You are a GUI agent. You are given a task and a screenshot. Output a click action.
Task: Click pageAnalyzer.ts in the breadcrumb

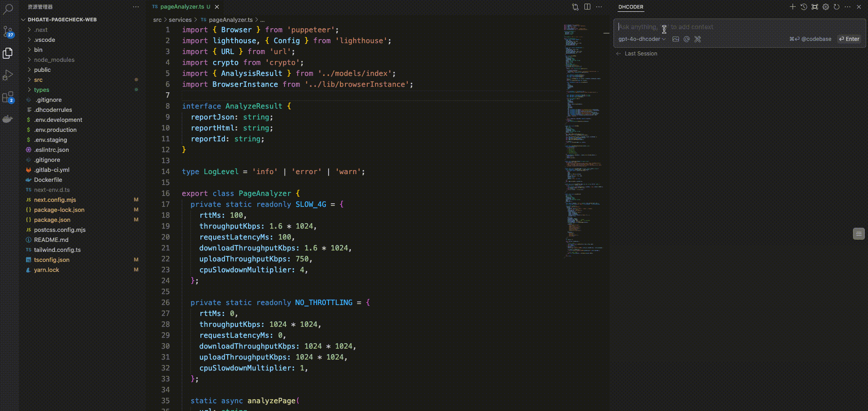coord(230,20)
